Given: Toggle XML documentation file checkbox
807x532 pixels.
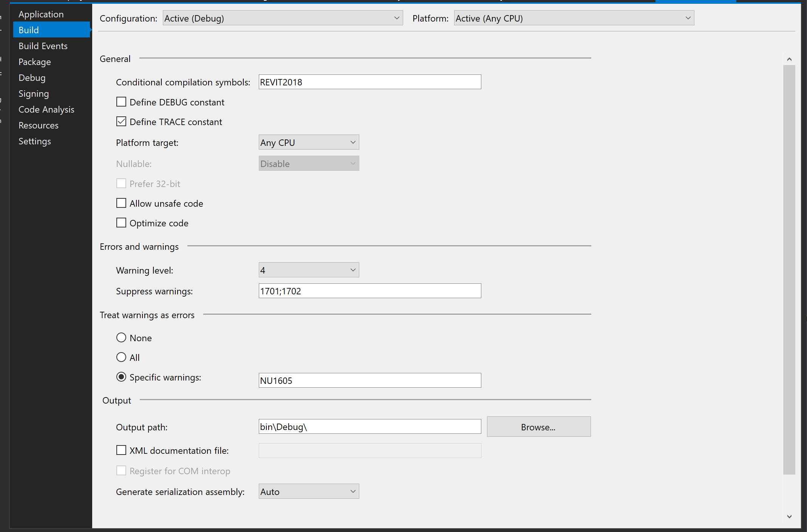Looking at the screenshot, I should 121,450.
